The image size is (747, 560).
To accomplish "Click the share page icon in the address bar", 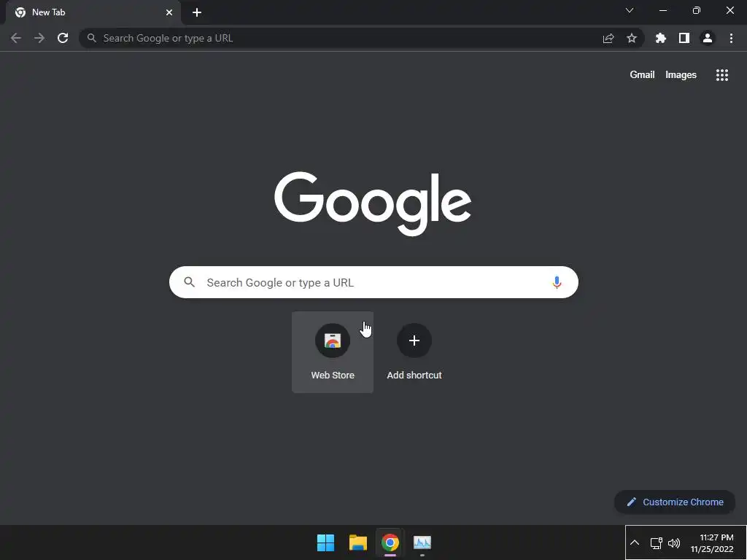I will click(608, 38).
